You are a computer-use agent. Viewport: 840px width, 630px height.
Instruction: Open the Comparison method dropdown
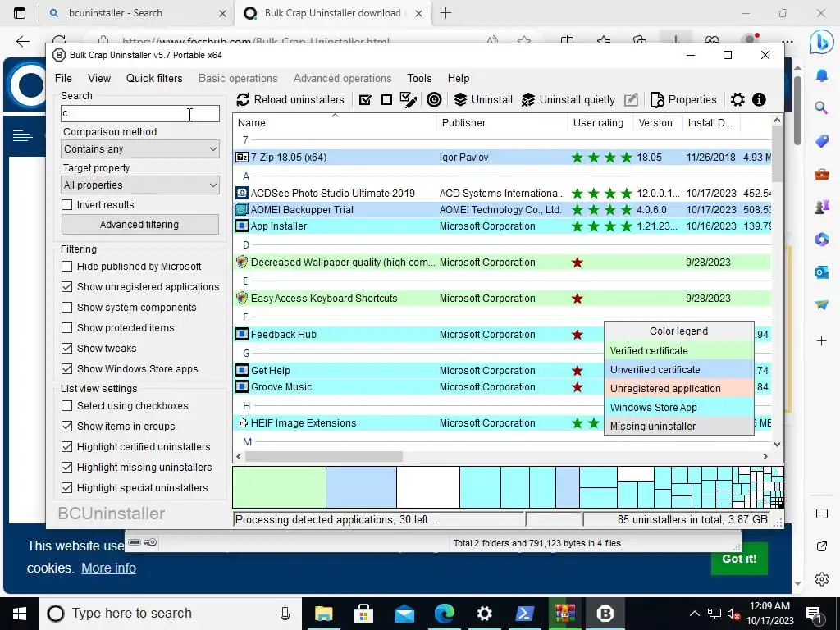[x=140, y=149]
